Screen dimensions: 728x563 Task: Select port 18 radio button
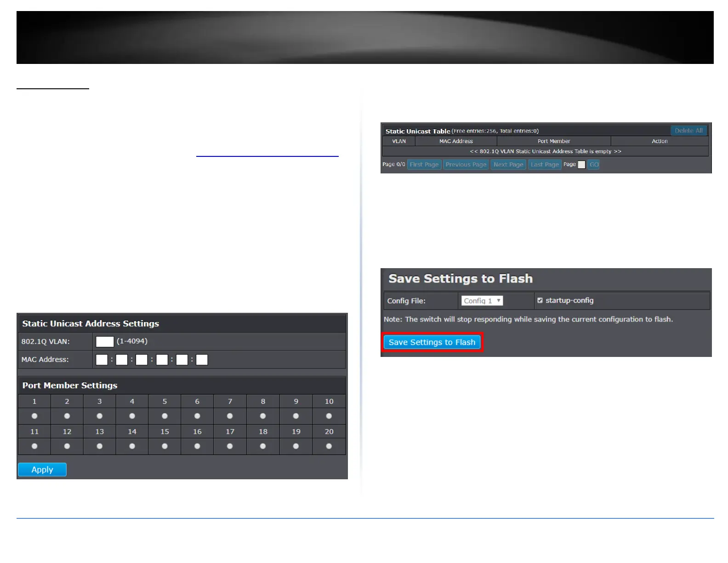click(263, 446)
